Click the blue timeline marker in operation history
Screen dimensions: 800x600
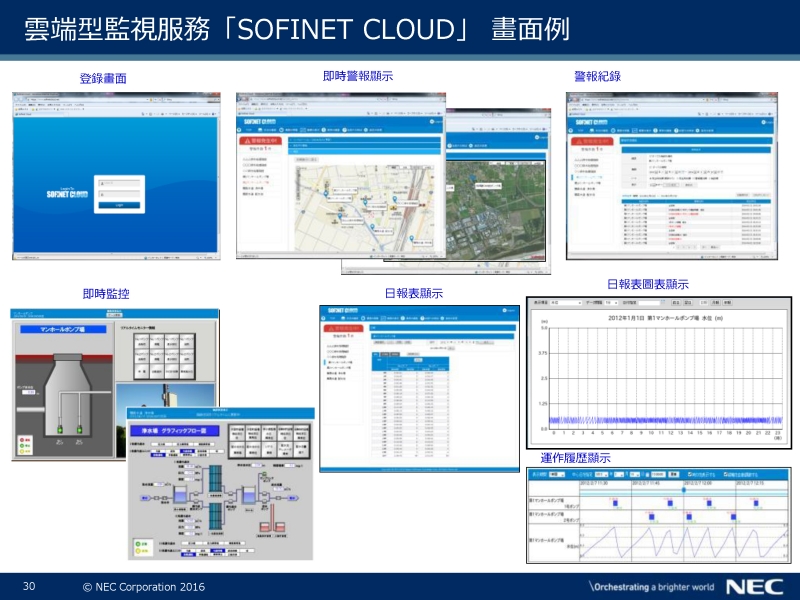(x=684, y=490)
